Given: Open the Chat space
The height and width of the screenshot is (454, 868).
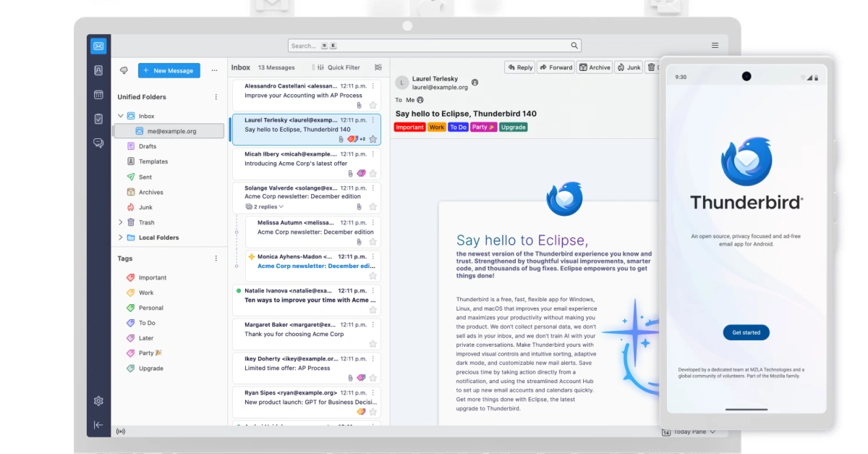Looking at the screenshot, I should 98,143.
